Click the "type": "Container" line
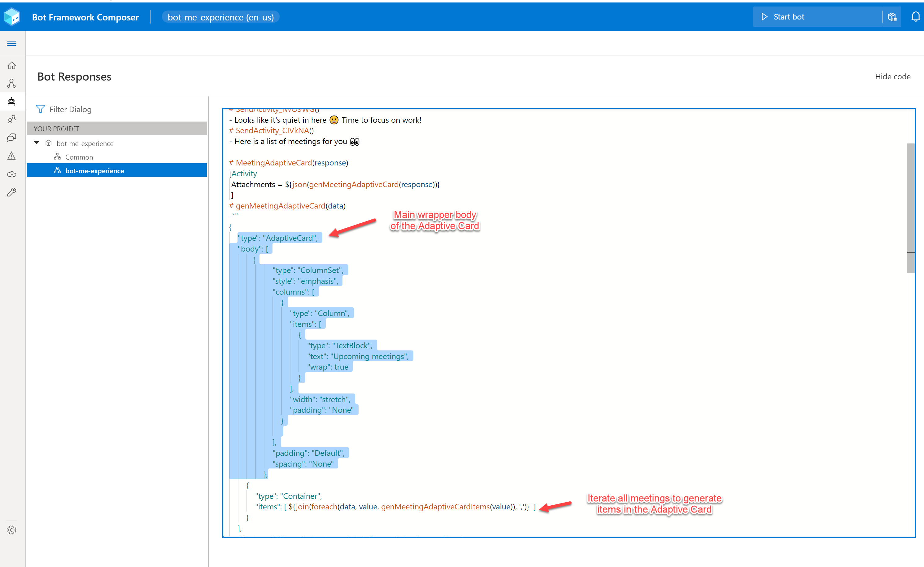 tap(288, 496)
